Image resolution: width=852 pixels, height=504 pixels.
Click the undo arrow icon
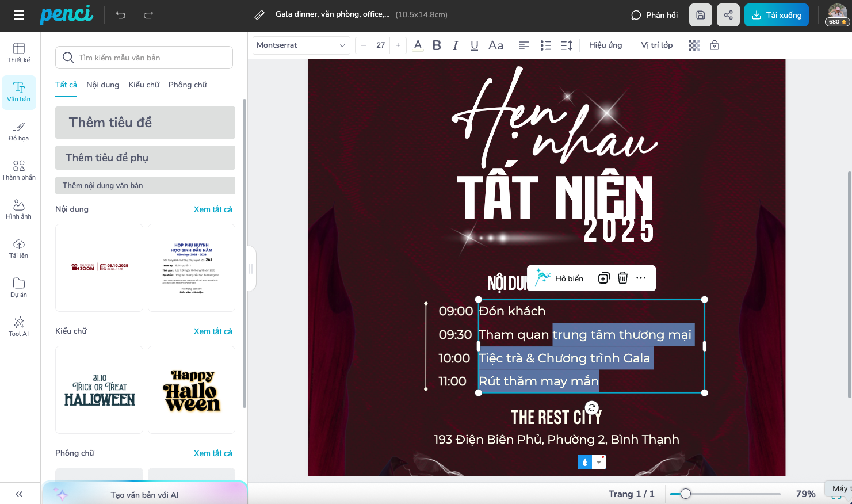121,15
